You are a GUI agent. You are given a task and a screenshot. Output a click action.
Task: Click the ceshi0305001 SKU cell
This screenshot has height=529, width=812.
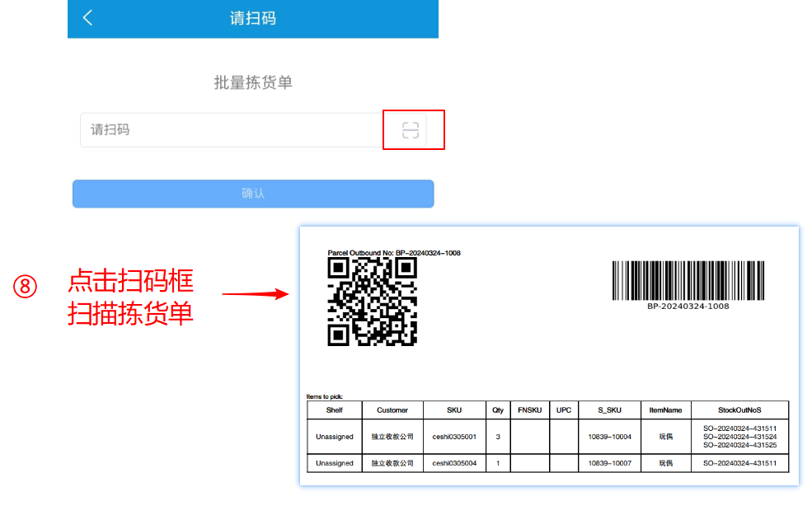click(x=454, y=437)
